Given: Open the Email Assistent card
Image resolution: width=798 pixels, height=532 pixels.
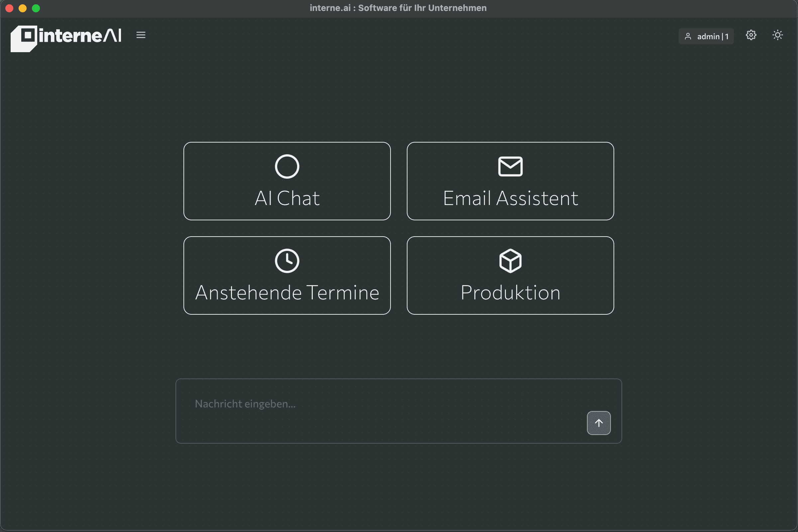Looking at the screenshot, I should tap(510, 198).
